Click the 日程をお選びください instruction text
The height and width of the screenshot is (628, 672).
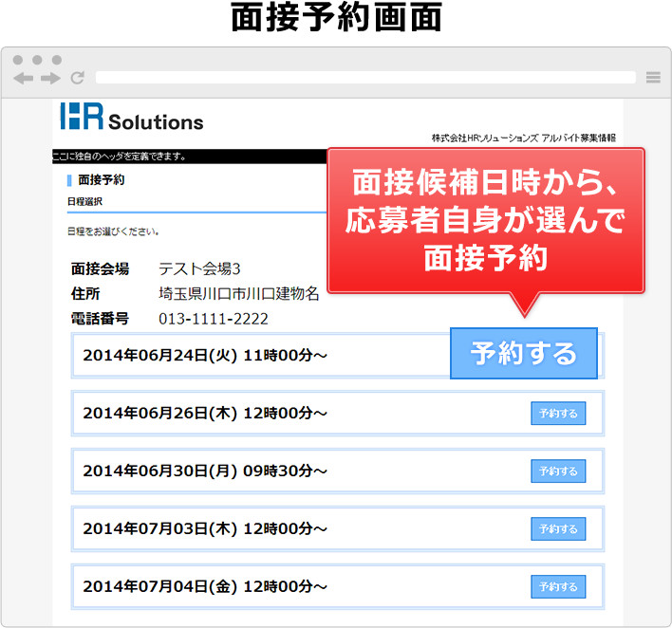pyautogui.click(x=113, y=231)
